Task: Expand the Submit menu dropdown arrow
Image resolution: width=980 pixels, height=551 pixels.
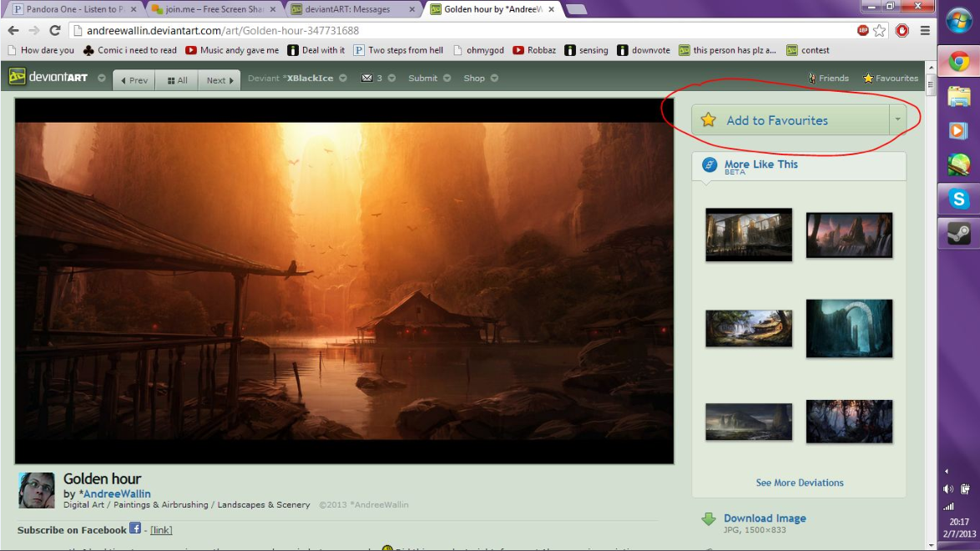Action: [x=447, y=78]
